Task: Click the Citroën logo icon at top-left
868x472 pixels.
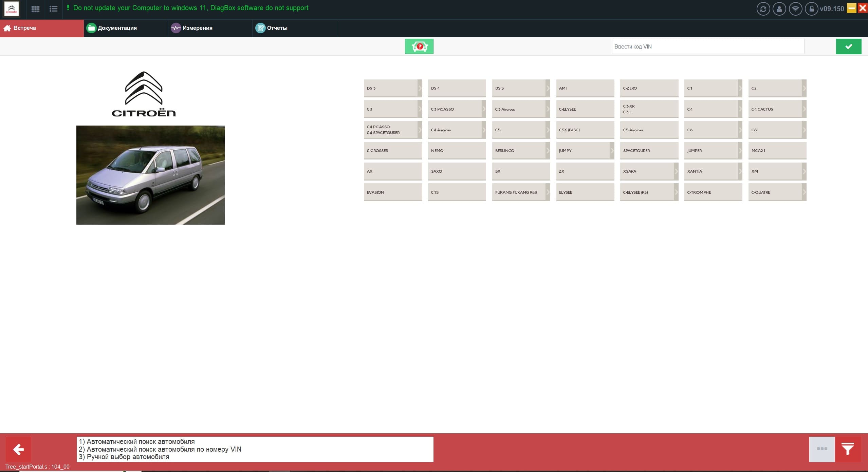Action: click(12, 9)
